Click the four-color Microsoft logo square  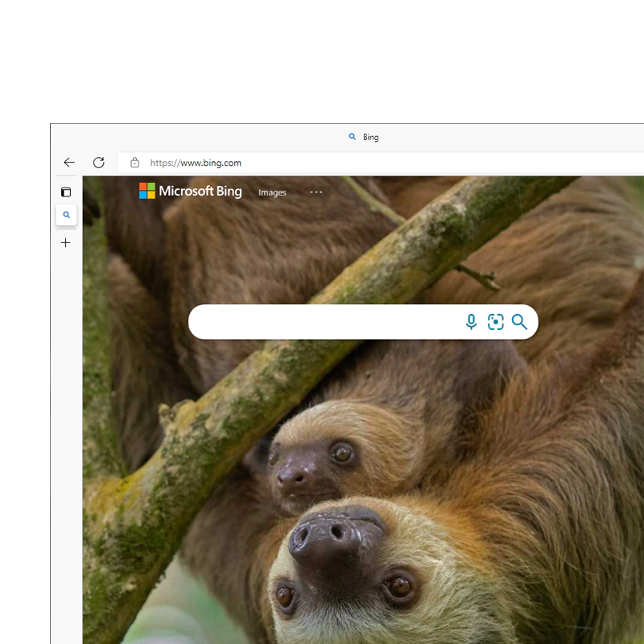(x=146, y=191)
